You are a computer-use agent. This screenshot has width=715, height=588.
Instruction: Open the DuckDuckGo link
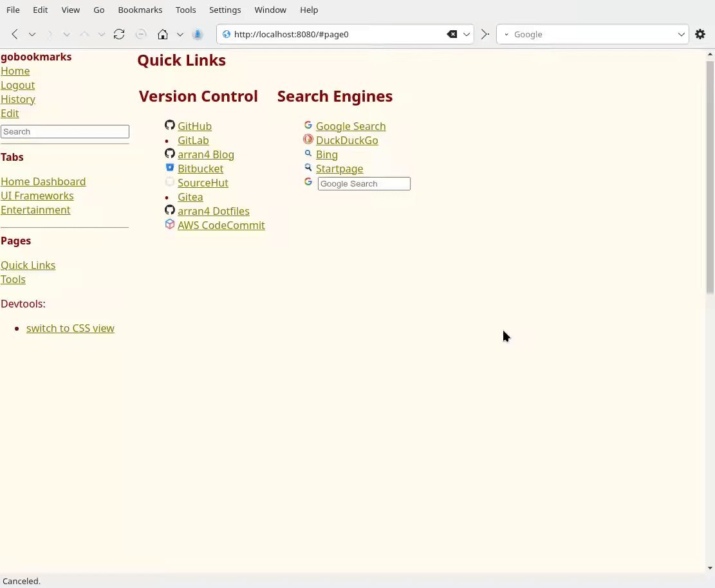(x=347, y=140)
